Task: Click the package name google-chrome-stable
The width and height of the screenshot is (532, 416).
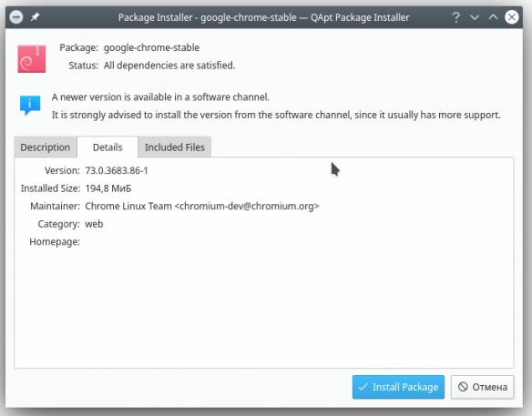Action: click(151, 48)
